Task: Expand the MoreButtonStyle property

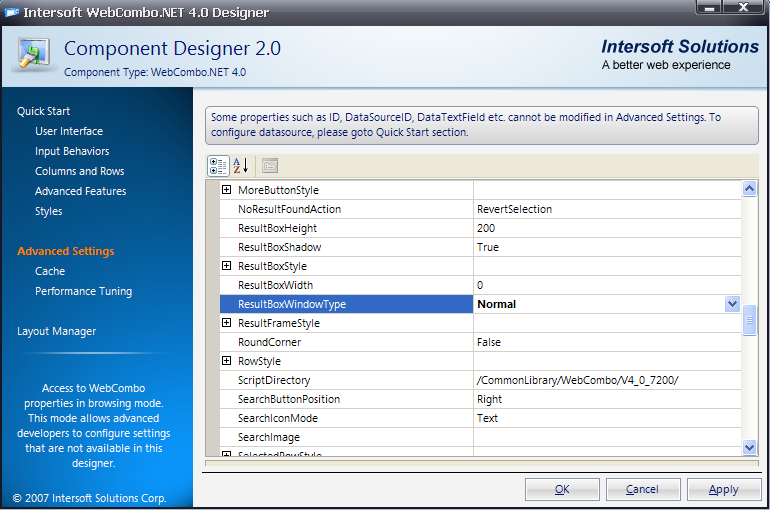Action: 227,190
